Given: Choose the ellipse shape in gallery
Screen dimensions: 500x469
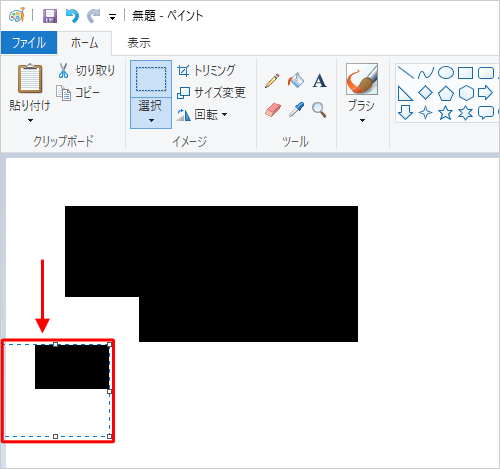Looking at the screenshot, I should tap(446, 73).
